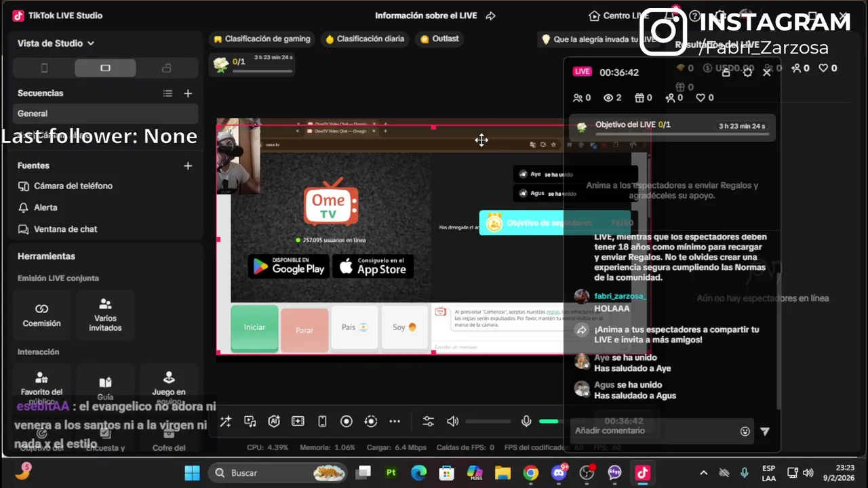868x488 pixels.
Task: Click Iniciar in the OmeTV preview
Action: [254, 328]
